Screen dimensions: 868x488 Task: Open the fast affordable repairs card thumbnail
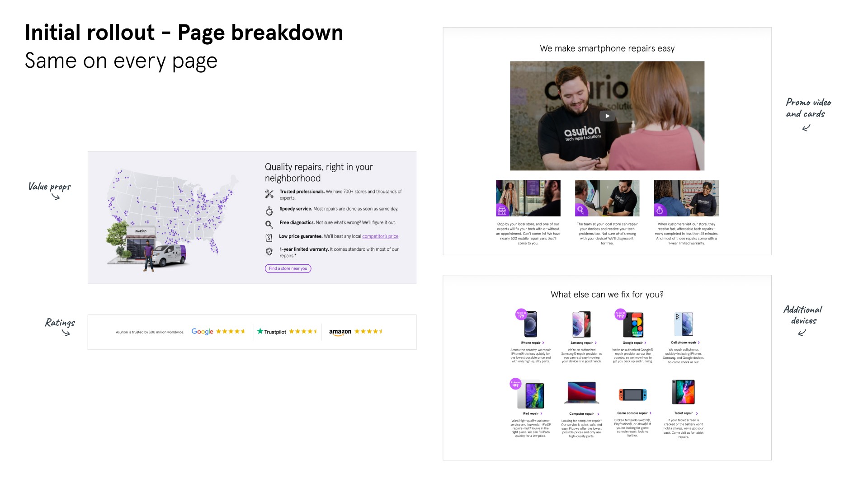[686, 198]
